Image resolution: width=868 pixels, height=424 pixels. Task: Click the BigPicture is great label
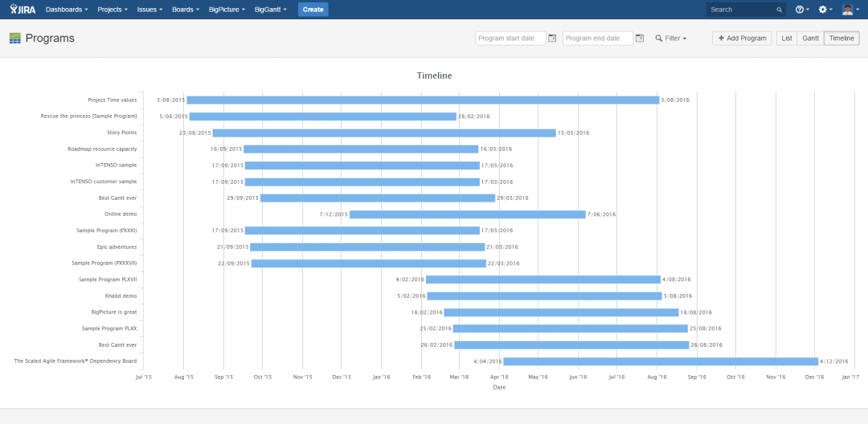click(114, 312)
